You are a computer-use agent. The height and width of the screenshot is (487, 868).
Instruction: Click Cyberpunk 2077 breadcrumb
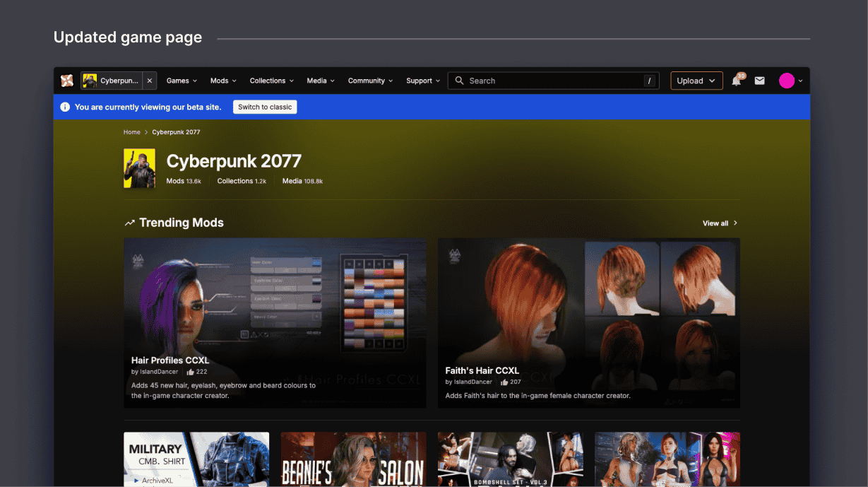tap(176, 132)
